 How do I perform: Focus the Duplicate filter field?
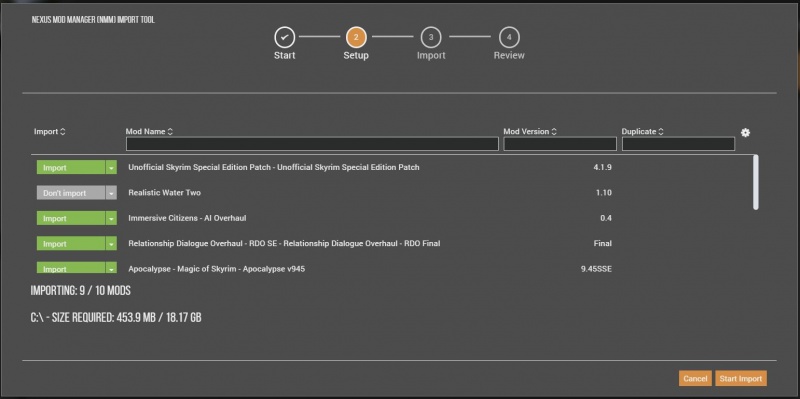[678, 144]
